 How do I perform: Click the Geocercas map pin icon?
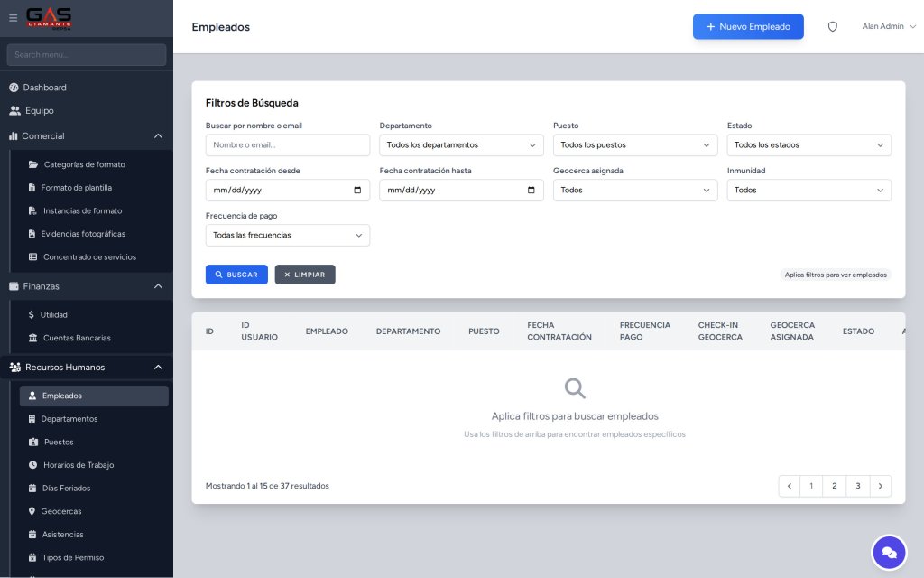pyautogui.click(x=32, y=511)
